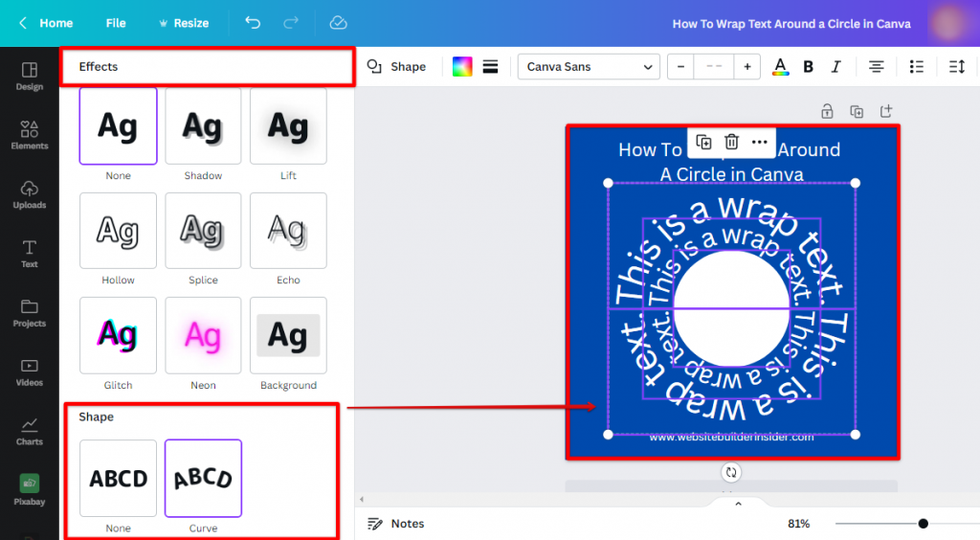This screenshot has height=540, width=980.
Task: Open the Elements panel
Action: pyautogui.click(x=30, y=135)
